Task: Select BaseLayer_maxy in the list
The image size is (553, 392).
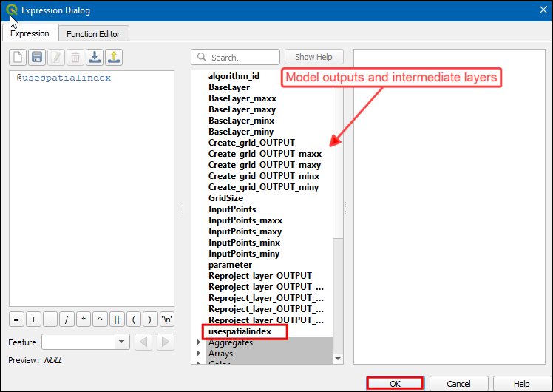Action: 242,109
